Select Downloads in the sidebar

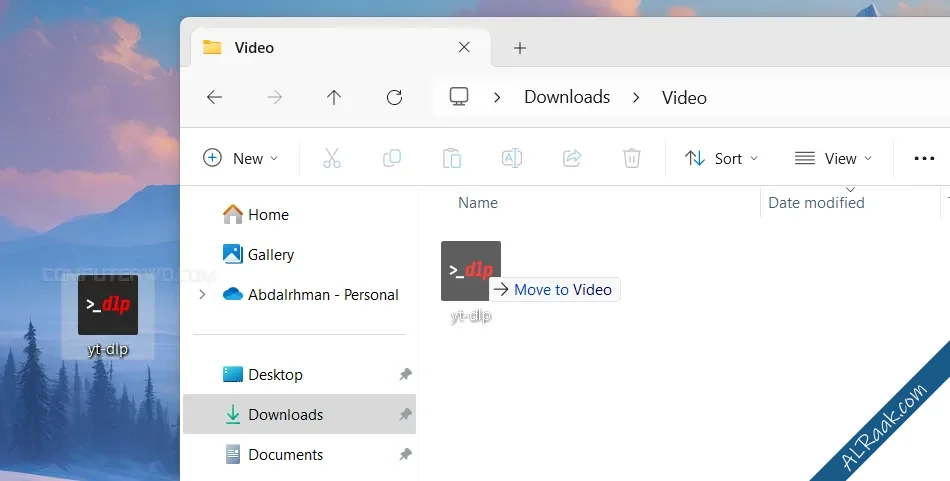(299, 414)
